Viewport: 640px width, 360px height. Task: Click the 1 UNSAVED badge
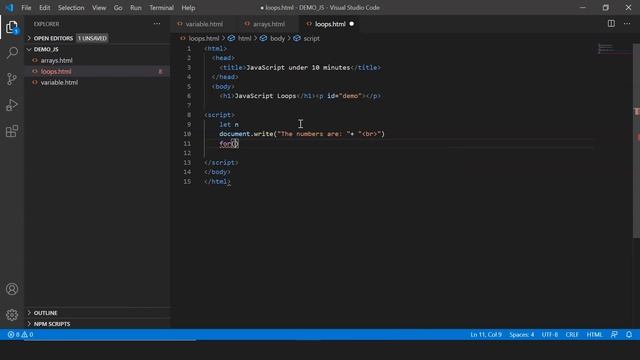click(92, 38)
